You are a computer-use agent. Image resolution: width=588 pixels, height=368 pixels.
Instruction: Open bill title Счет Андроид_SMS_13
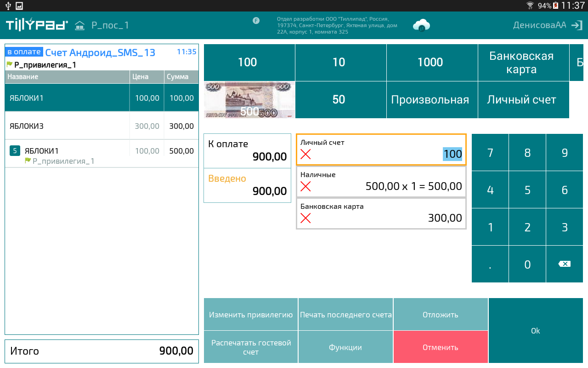click(x=100, y=52)
